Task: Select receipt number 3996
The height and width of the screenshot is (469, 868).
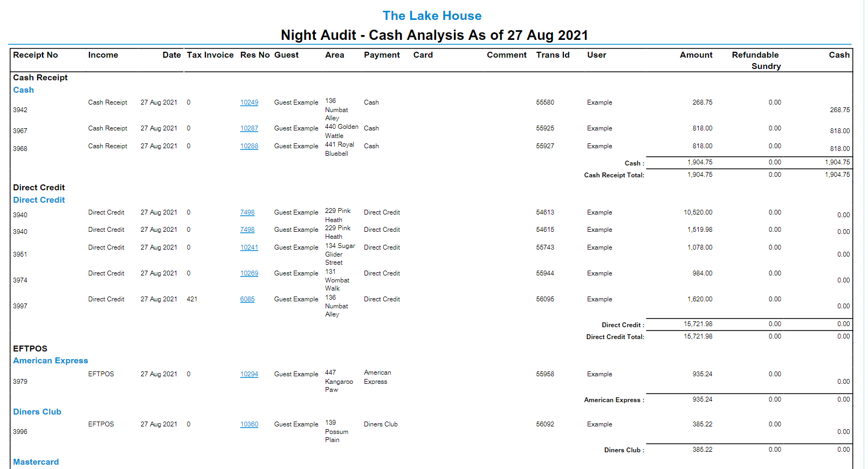Action: coord(20,432)
